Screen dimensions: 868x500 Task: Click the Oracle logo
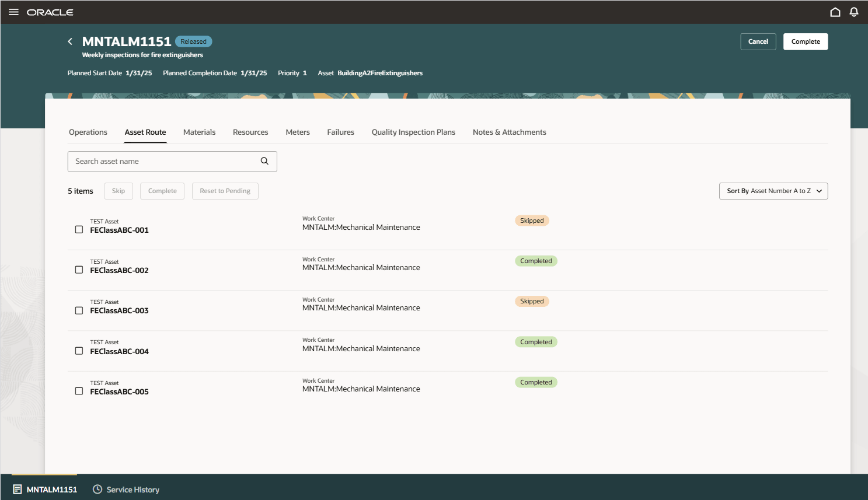[x=50, y=12]
